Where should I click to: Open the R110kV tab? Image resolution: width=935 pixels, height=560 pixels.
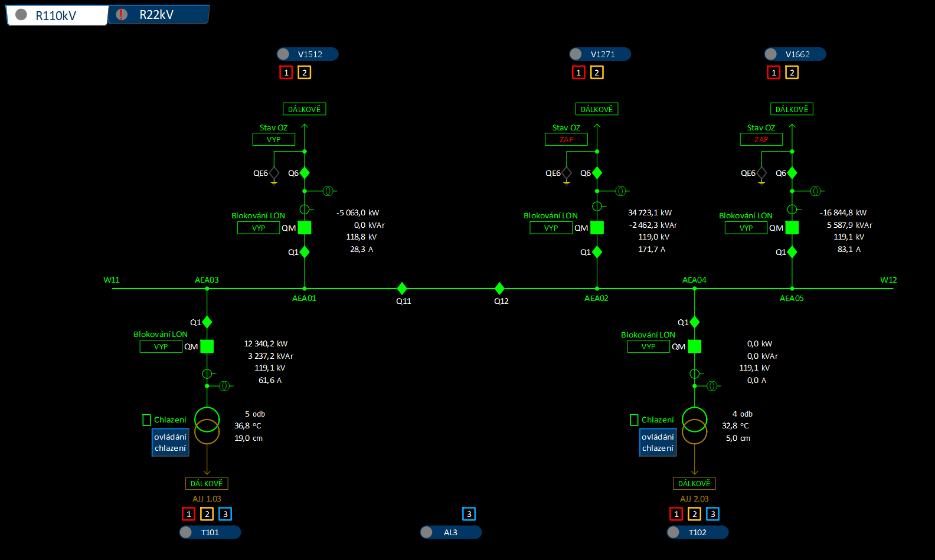(x=57, y=15)
